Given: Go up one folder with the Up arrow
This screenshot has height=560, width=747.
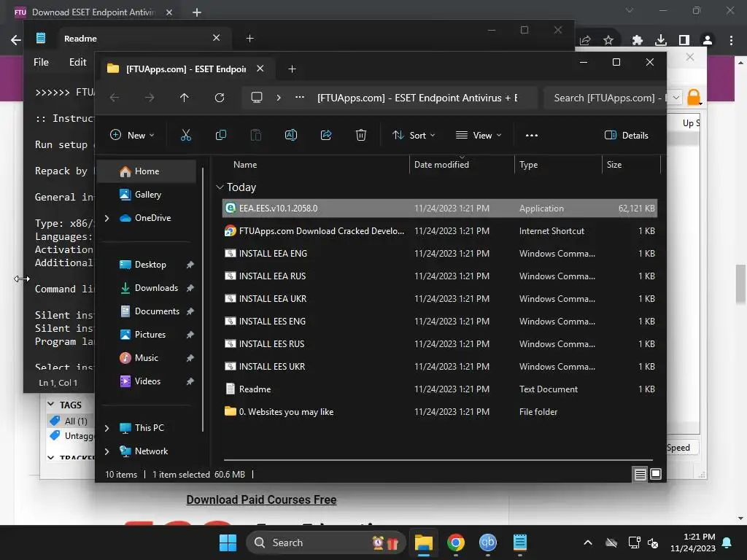Looking at the screenshot, I should click(x=185, y=98).
